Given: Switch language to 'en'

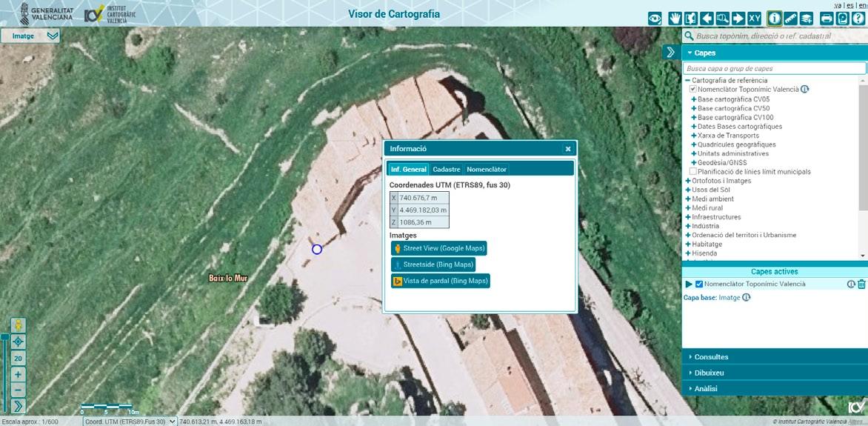Looking at the screenshot, I should [863, 5].
